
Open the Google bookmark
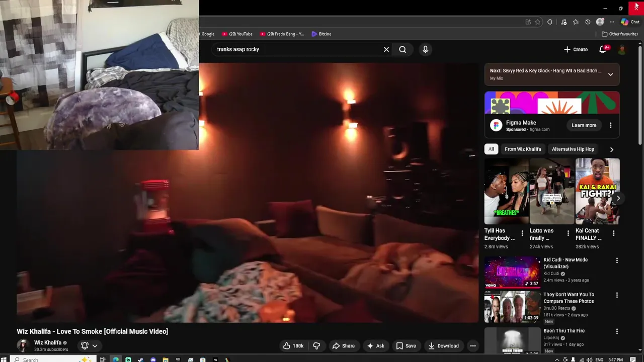[208, 34]
